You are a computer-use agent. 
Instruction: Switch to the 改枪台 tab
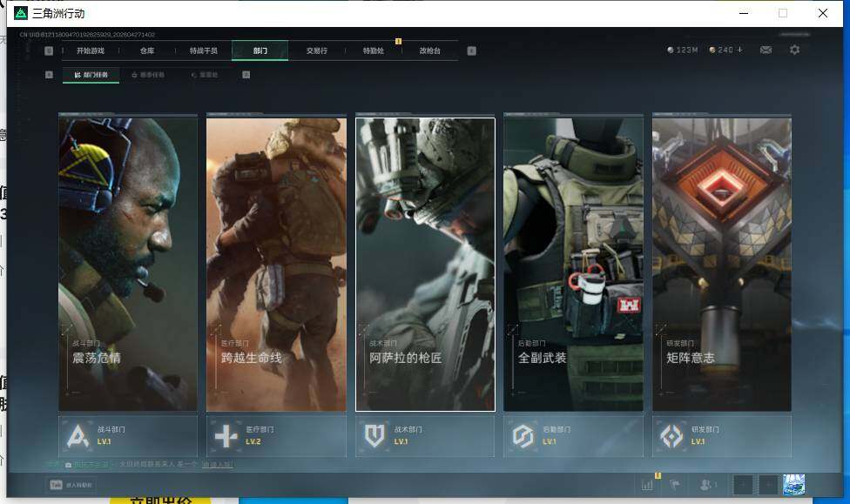point(430,51)
